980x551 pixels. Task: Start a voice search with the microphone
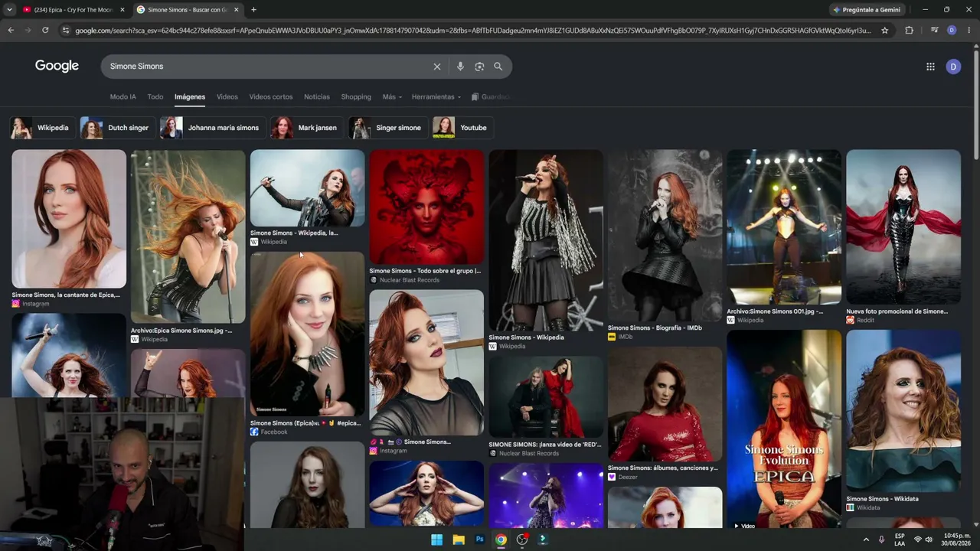point(460,67)
